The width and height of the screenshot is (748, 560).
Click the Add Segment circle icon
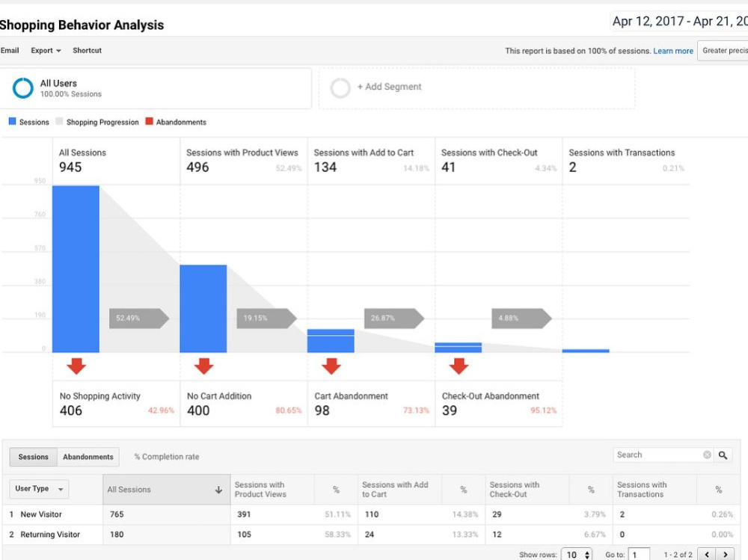pyautogui.click(x=340, y=87)
